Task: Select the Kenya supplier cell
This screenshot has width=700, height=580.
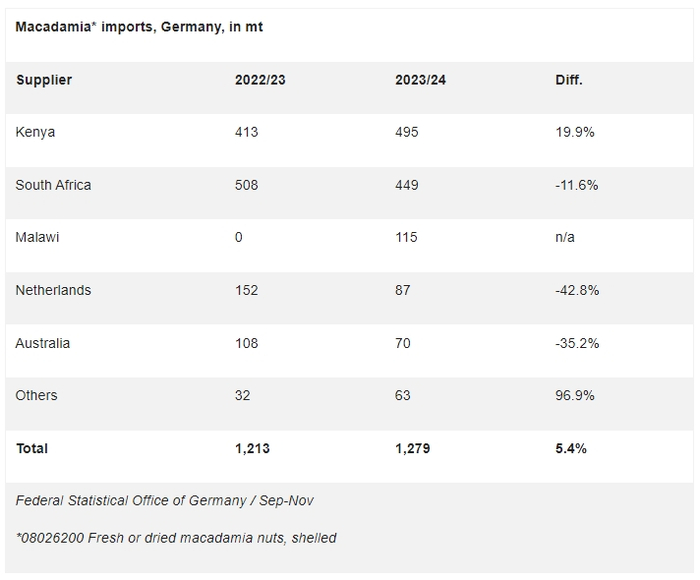Action: point(35,132)
